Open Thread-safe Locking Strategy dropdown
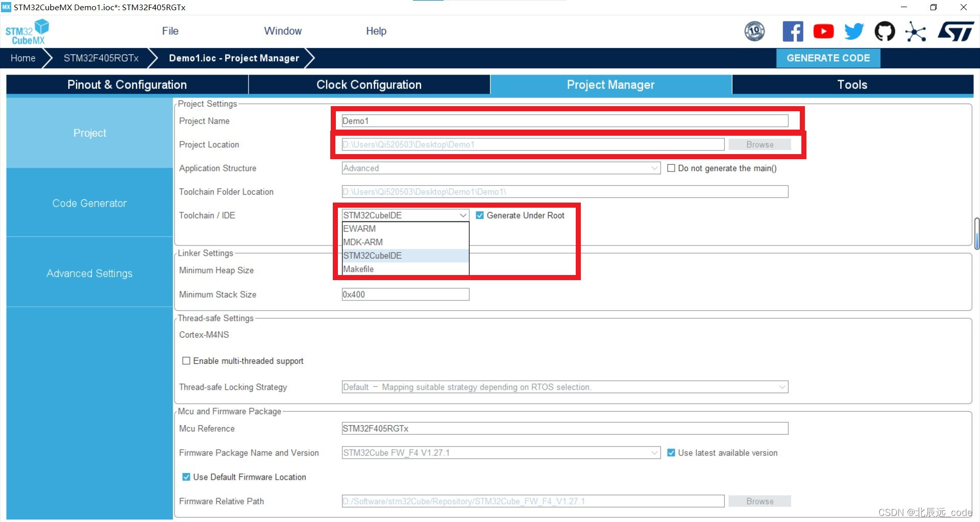The image size is (980, 522). pos(565,387)
